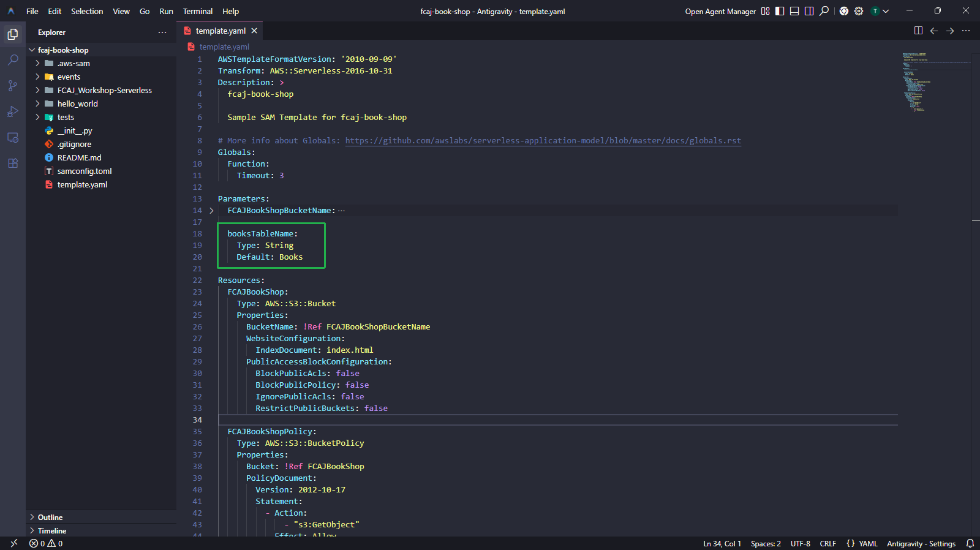Open Customize Layout icon in title bar
Image resolution: width=980 pixels, height=550 pixels.
(765, 11)
